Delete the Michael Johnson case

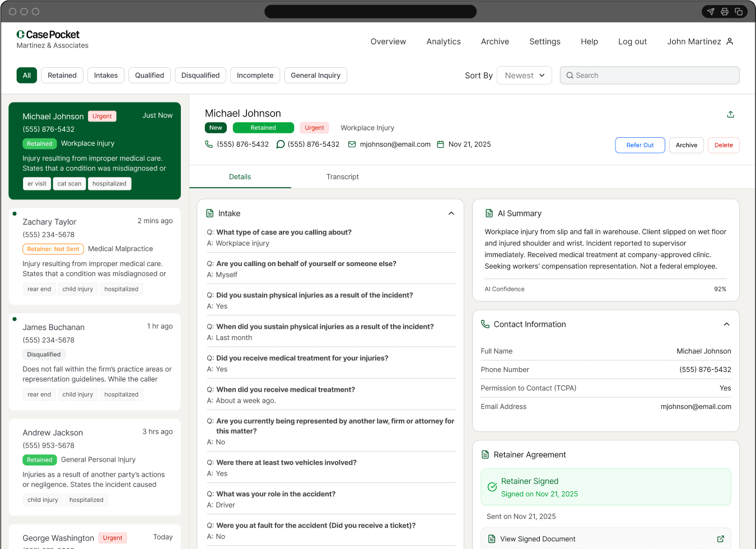point(724,145)
